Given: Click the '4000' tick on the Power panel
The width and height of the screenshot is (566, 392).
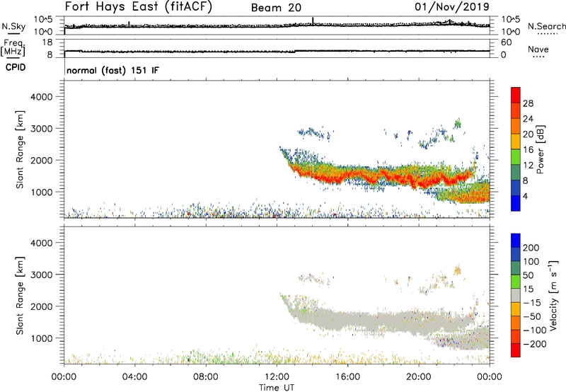Looking at the screenshot, I should [x=42, y=97].
